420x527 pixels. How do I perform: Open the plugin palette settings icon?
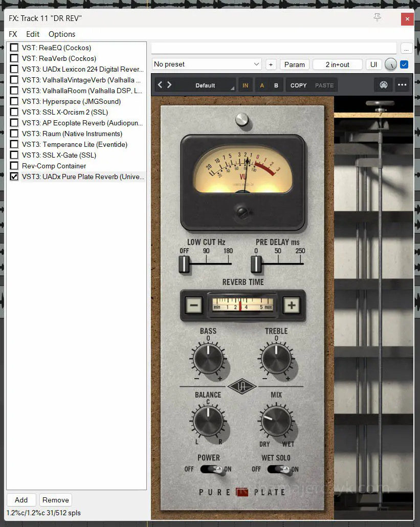click(383, 85)
